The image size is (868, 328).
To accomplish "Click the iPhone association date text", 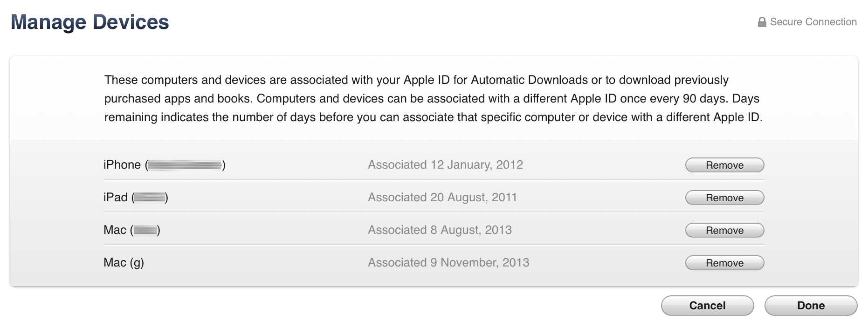I will (446, 165).
